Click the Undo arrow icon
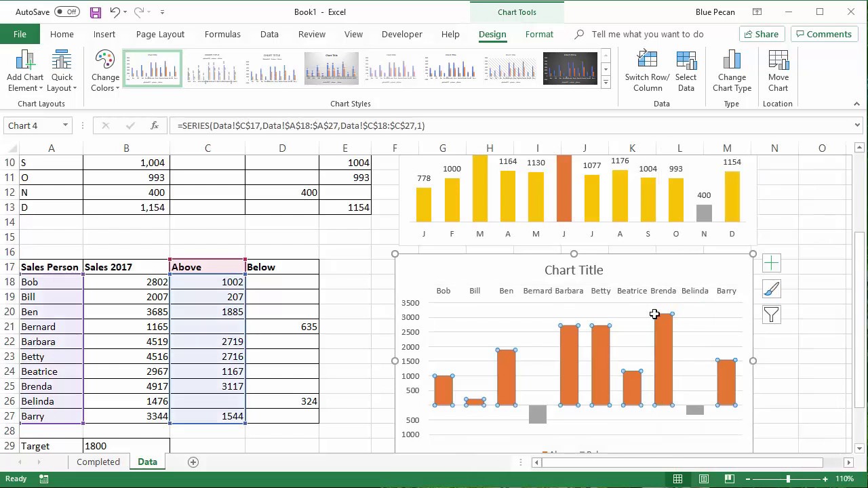Screen dimensions: 868x488 [115, 12]
